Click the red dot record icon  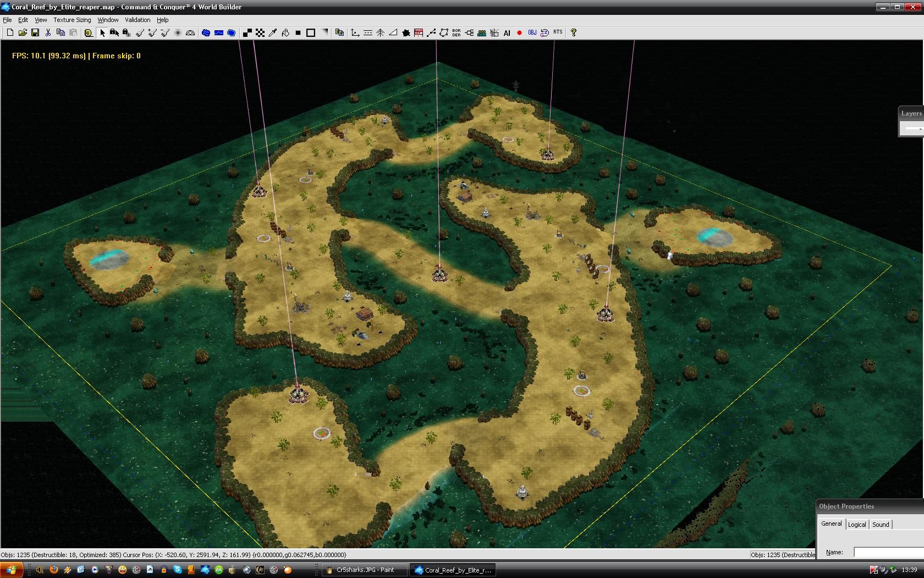(520, 32)
